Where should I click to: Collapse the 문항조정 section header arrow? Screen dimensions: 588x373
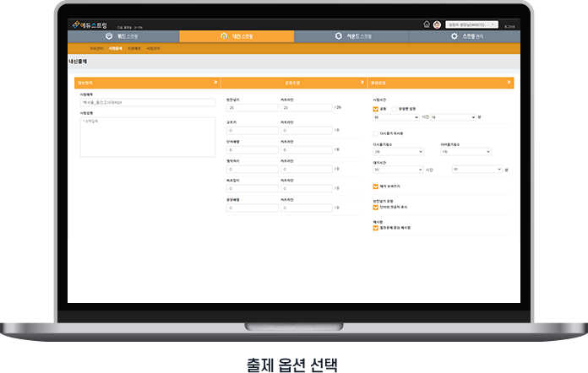coord(362,83)
